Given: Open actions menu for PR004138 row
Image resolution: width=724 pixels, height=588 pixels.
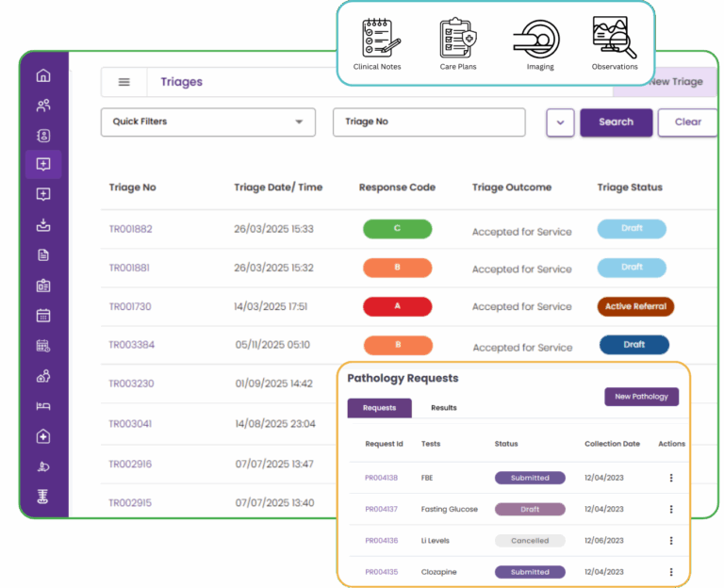Looking at the screenshot, I should [x=671, y=478].
